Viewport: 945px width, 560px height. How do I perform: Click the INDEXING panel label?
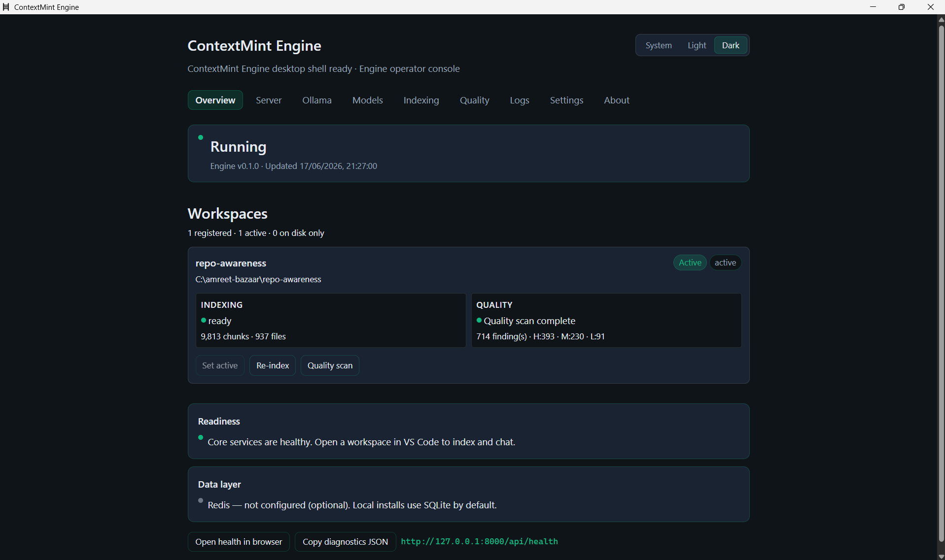click(x=222, y=305)
